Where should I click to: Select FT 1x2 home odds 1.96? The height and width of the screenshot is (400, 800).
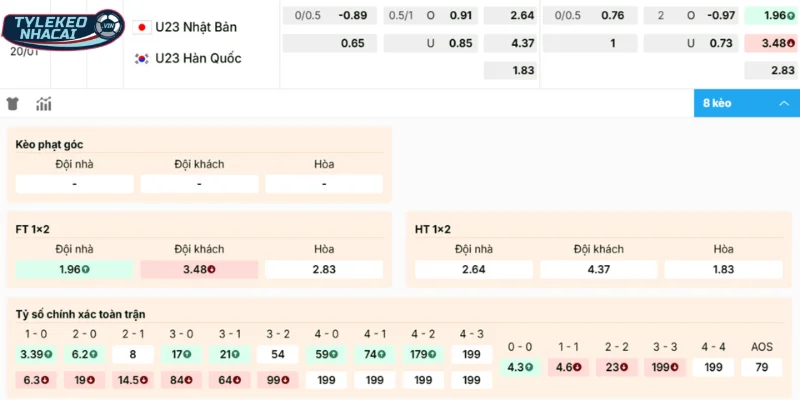75,269
